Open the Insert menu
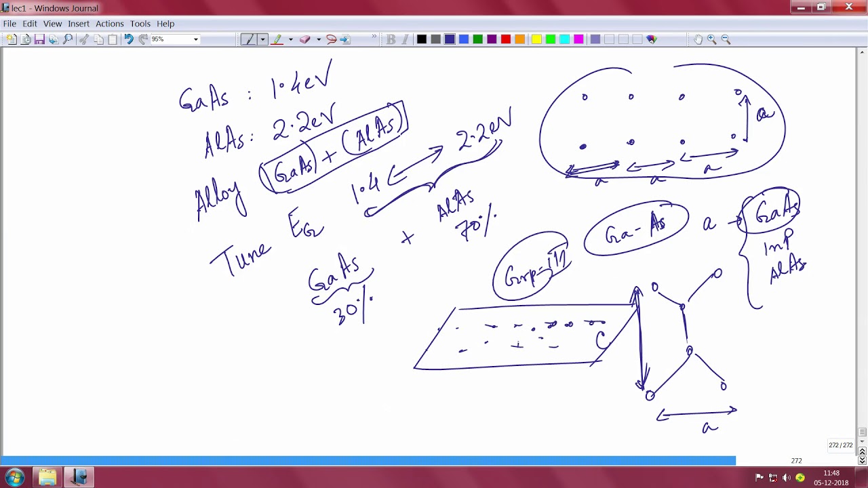The height and width of the screenshot is (488, 868). (79, 23)
